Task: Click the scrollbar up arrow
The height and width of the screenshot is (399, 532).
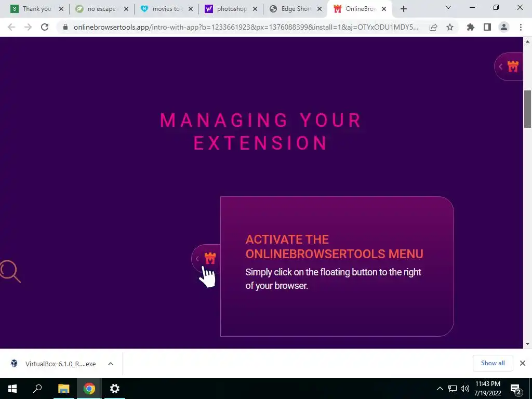Action: tap(527, 42)
